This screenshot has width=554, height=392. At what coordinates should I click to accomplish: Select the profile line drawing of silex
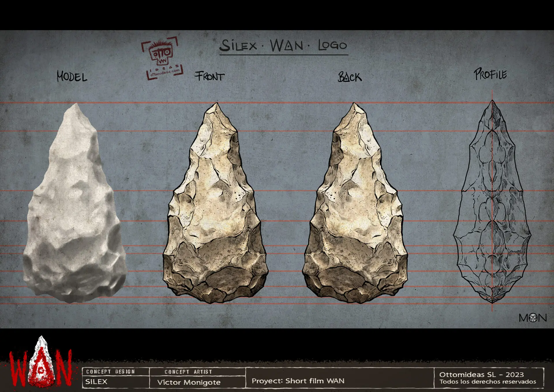(492, 201)
